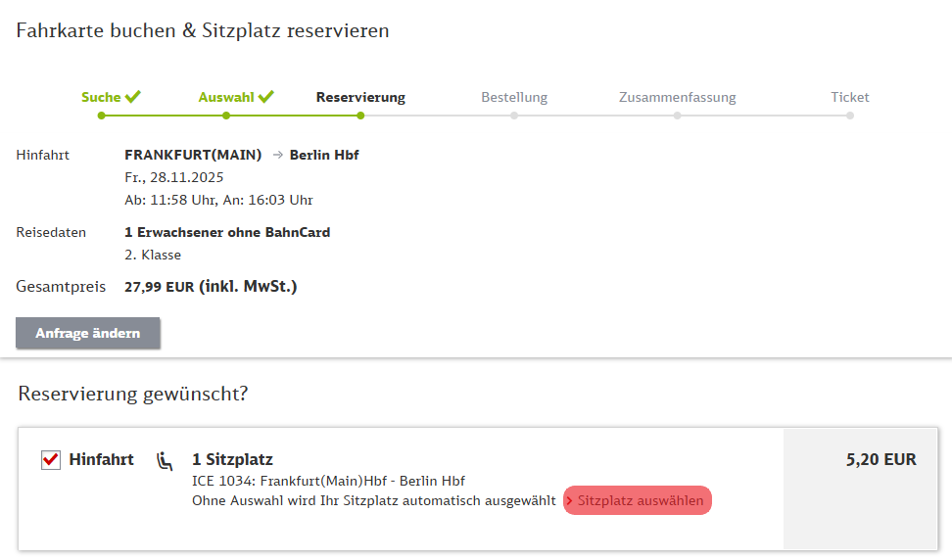This screenshot has height=560, width=952.
Task: Click the progress dot under Reservierung
Action: tap(360, 116)
